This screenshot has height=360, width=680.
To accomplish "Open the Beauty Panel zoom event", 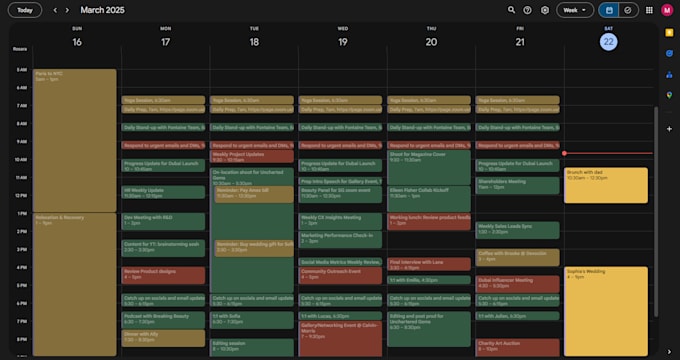I will click(340, 194).
